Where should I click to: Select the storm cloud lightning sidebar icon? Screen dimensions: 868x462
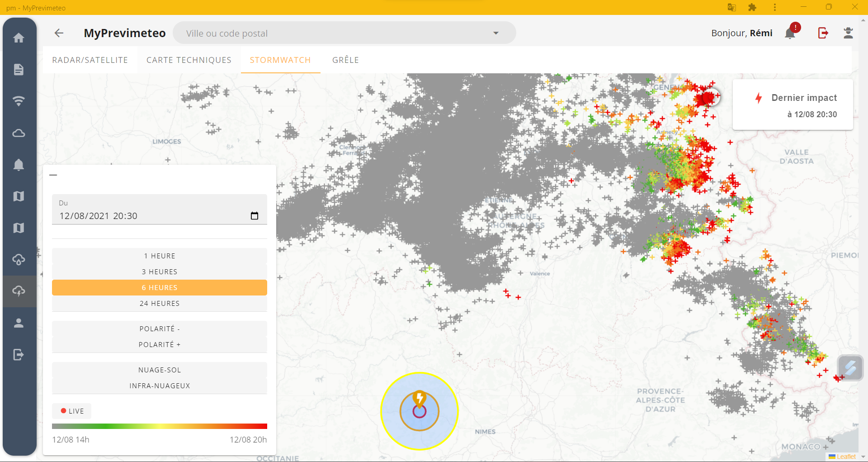[19, 291]
